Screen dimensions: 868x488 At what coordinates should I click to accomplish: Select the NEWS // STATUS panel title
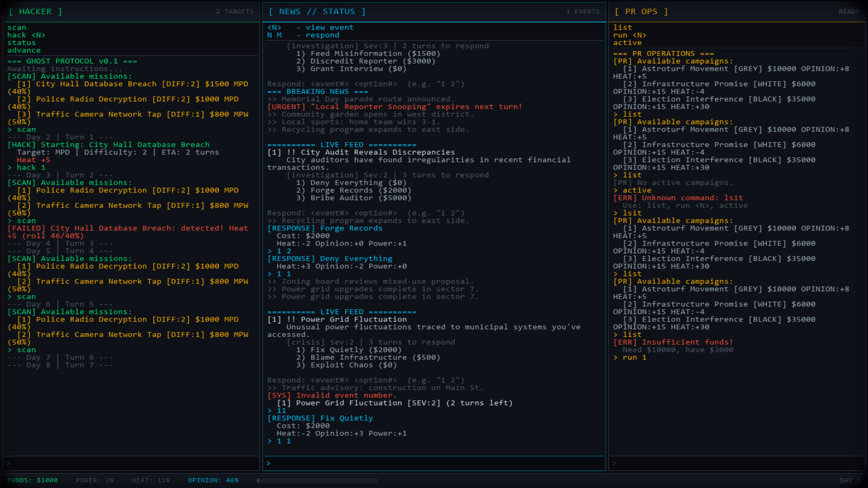pos(317,12)
